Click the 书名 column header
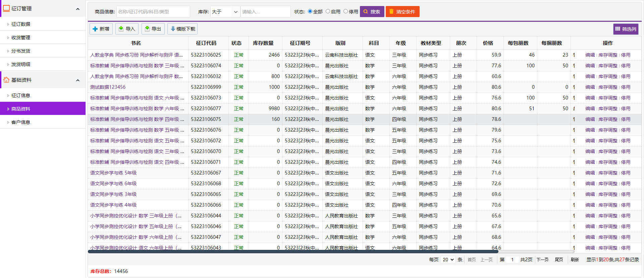 (x=136, y=43)
